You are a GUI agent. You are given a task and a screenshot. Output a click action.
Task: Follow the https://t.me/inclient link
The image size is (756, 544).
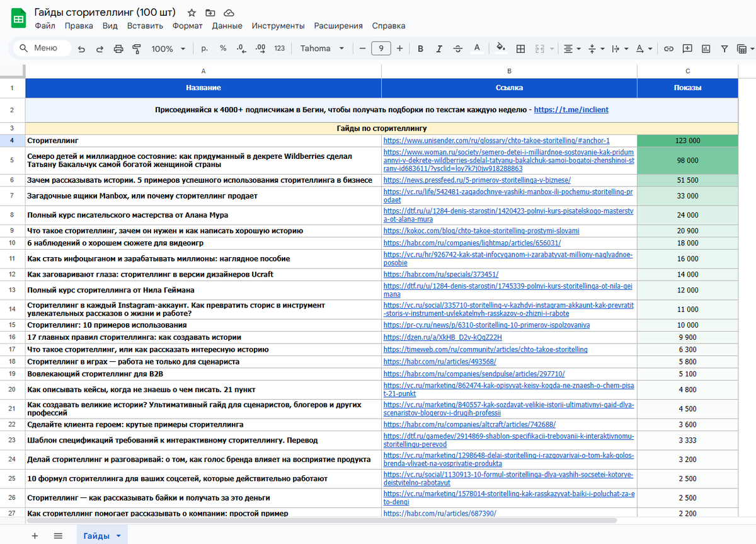pos(571,110)
